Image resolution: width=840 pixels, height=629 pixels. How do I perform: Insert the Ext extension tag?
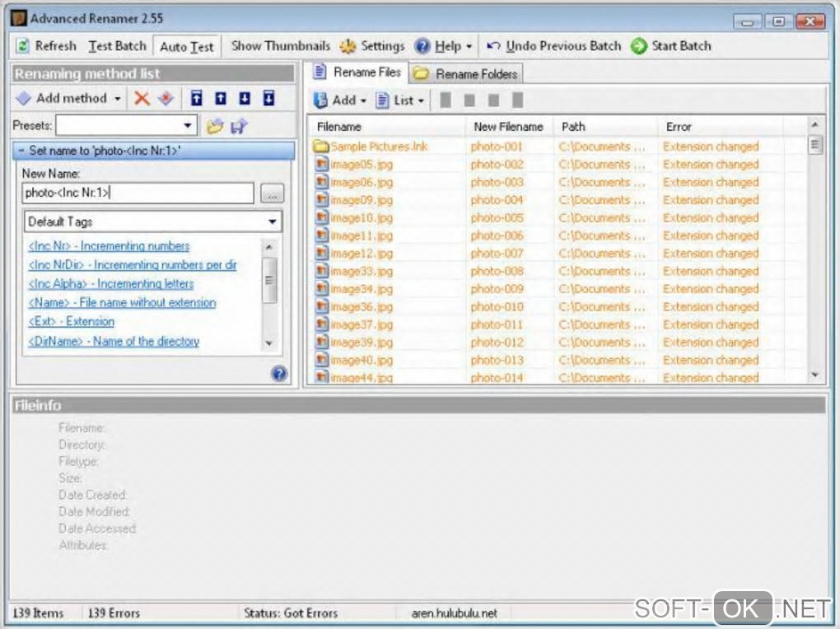pos(72,321)
